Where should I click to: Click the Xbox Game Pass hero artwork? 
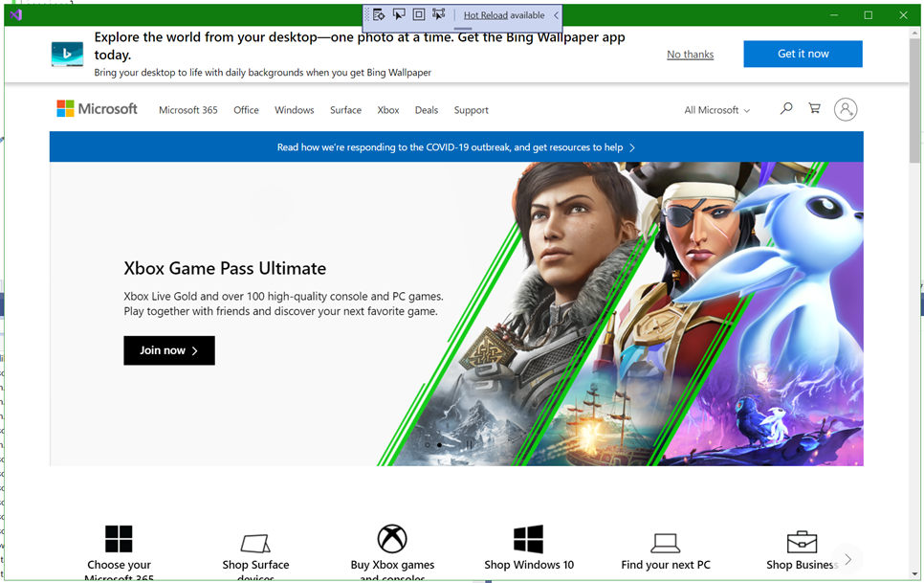pos(620,314)
